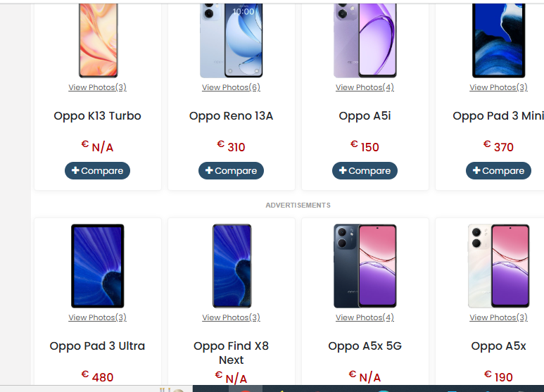The image size is (544, 392).
Task: Open View Photos(3) for Oppo Find X8 Next
Action: tap(231, 317)
